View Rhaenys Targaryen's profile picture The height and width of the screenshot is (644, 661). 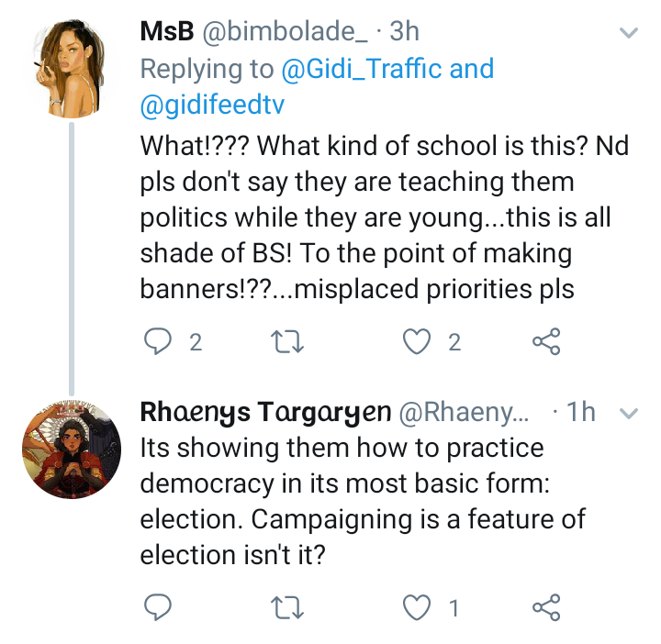[x=71, y=448]
